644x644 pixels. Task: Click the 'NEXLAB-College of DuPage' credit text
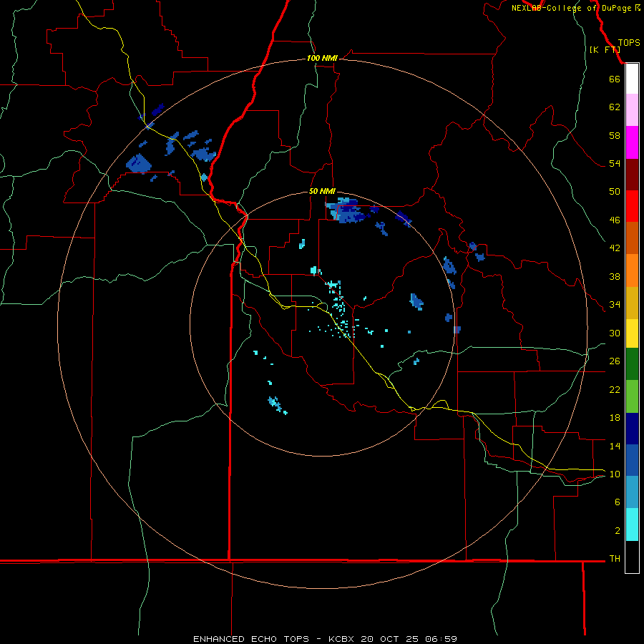pyautogui.click(x=572, y=8)
